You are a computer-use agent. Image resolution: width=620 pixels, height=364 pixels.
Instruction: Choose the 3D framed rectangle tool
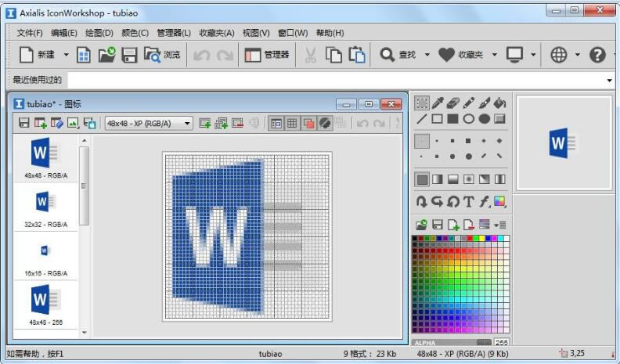[x=499, y=118]
